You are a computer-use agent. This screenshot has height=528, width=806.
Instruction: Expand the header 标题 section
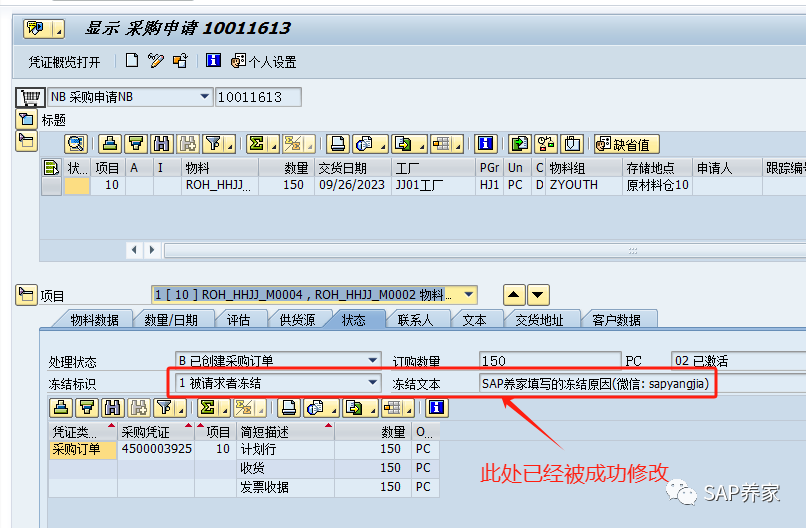pyautogui.click(x=27, y=120)
